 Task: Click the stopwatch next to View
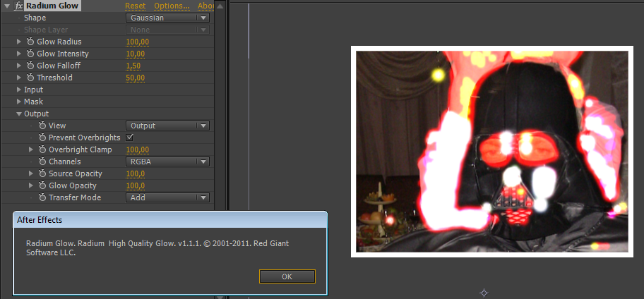[42, 126]
